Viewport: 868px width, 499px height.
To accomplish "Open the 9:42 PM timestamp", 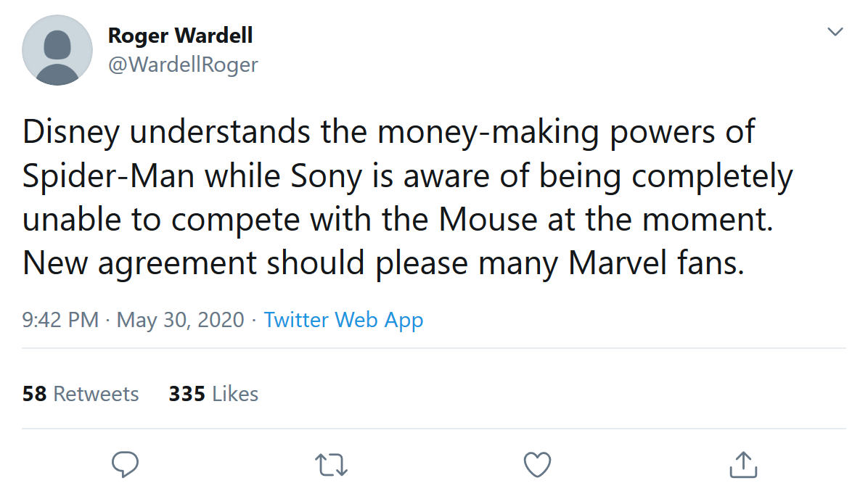I will pyautogui.click(x=60, y=320).
